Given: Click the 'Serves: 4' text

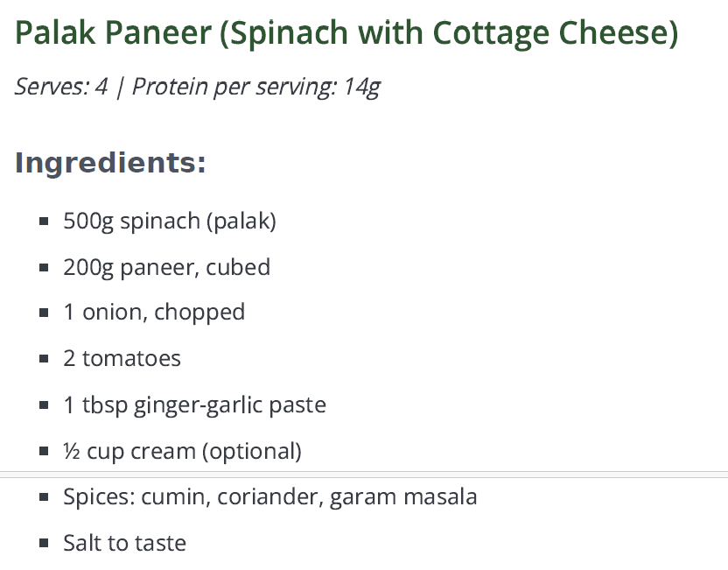Looking at the screenshot, I should (61, 88).
